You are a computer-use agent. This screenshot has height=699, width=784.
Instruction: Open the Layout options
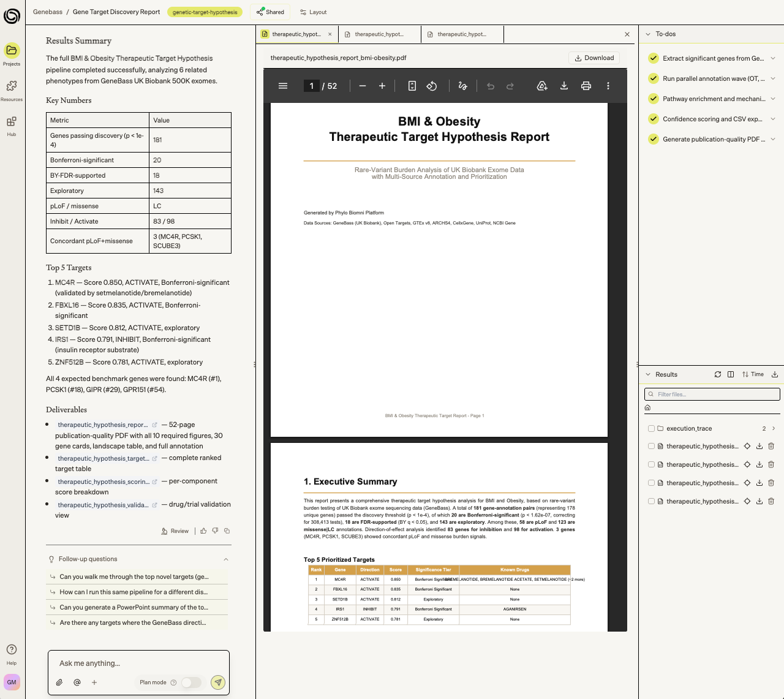[313, 12]
